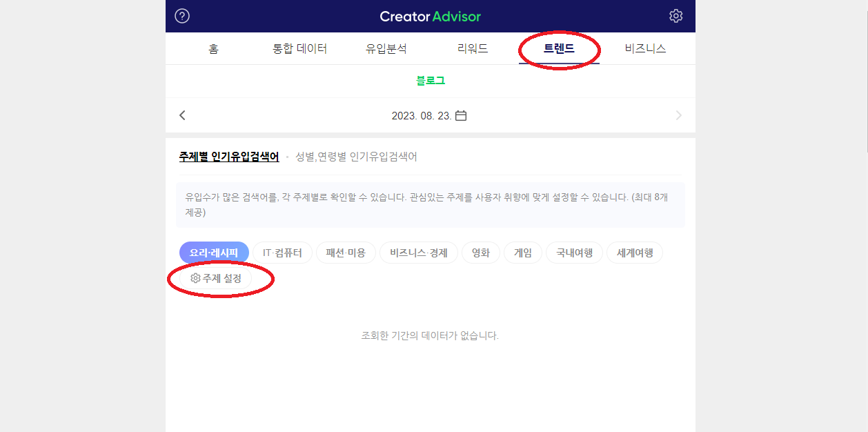
Task: Switch to the 홈 tab
Action: point(213,49)
